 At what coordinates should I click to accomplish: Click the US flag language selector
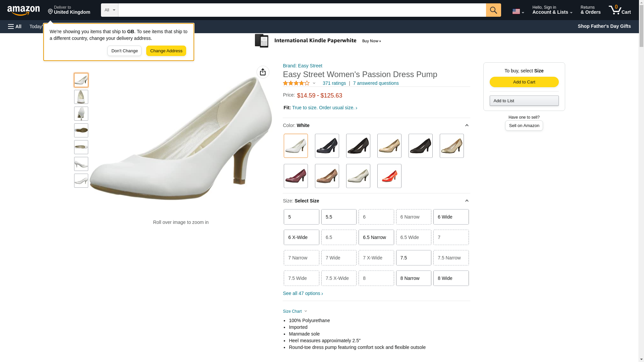coord(518,11)
